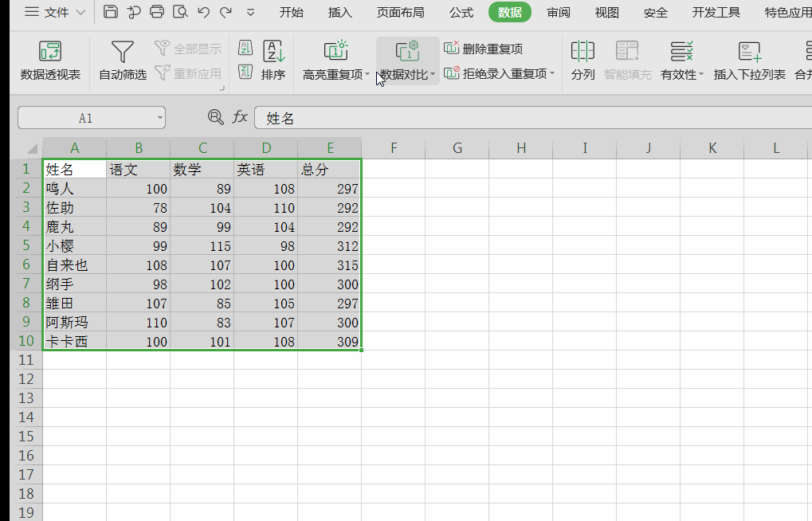Click the Save icon in quick access toolbar
The image size is (812, 521).
coord(110,12)
